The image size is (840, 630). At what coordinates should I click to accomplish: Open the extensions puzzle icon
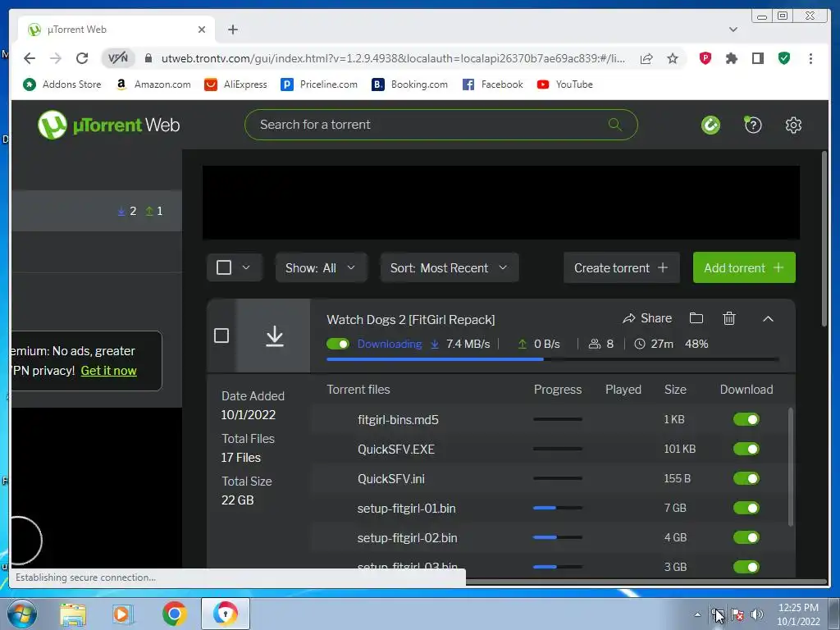[731, 58]
